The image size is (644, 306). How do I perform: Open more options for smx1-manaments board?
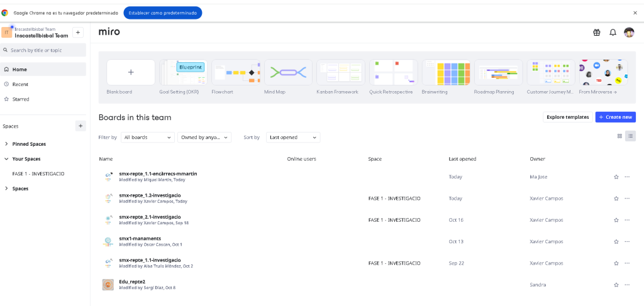[x=627, y=242]
